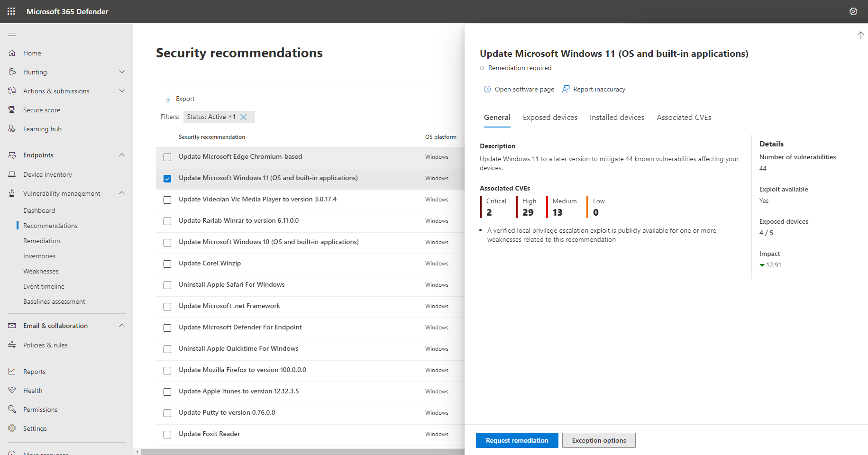Open the Weaknesses nav link
The width and height of the screenshot is (868, 455).
coord(41,271)
